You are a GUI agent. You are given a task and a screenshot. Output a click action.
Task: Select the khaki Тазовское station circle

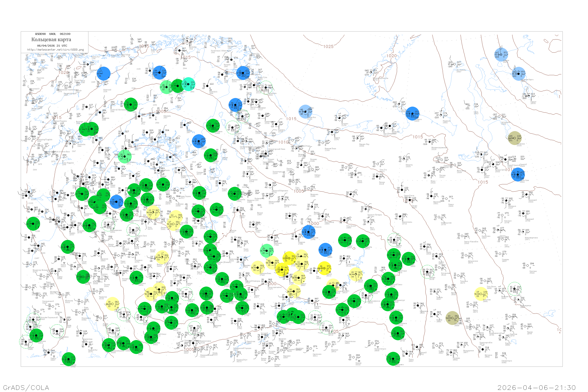point(514,138)
